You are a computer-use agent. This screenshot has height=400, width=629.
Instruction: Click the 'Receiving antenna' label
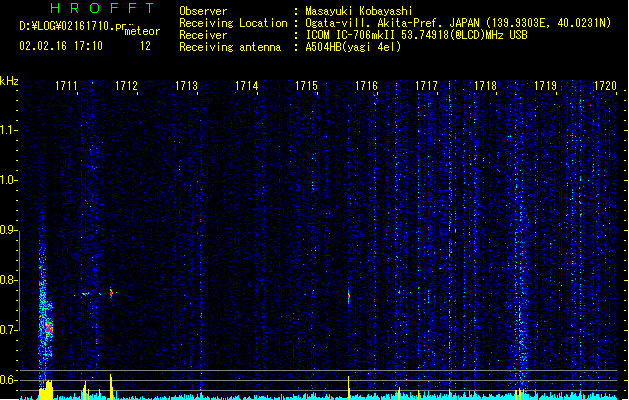(230, 47)
